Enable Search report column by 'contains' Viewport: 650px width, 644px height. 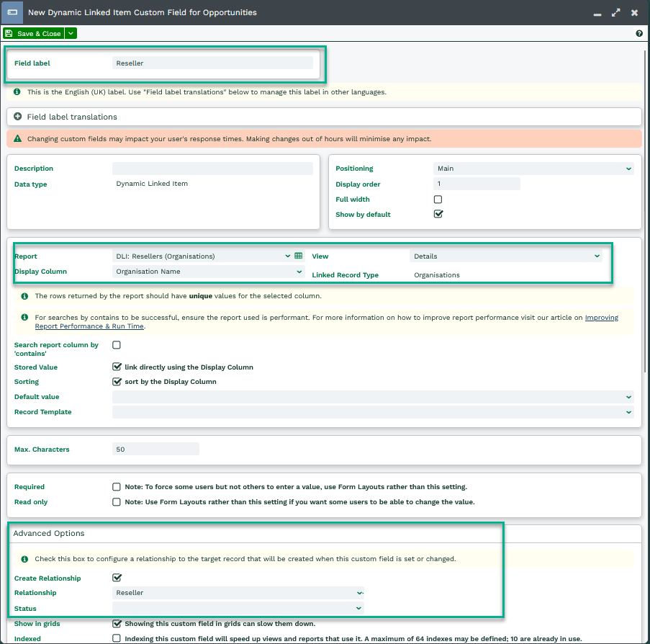[117, 345]
